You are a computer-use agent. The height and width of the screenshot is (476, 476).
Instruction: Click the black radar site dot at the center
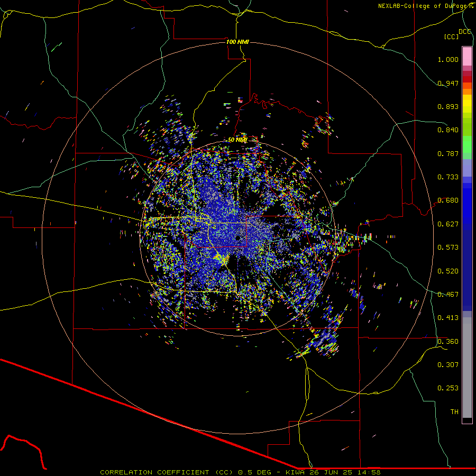pos(239,237)
